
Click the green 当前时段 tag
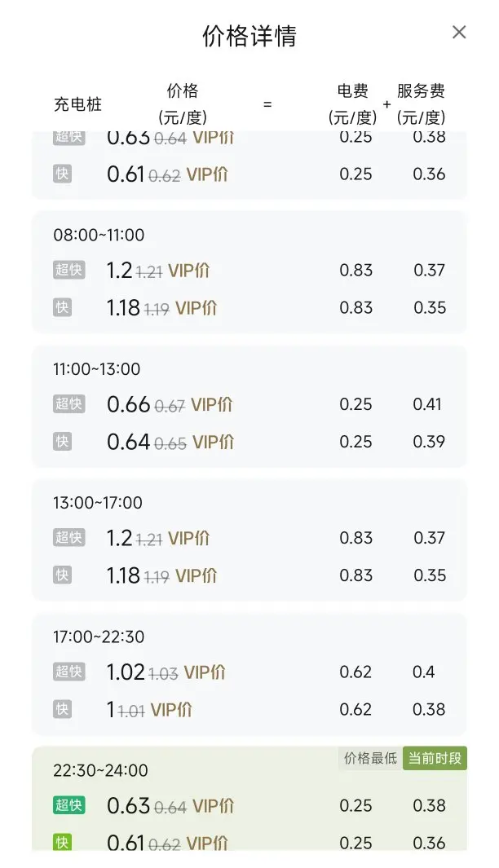(x=435, y=759)
